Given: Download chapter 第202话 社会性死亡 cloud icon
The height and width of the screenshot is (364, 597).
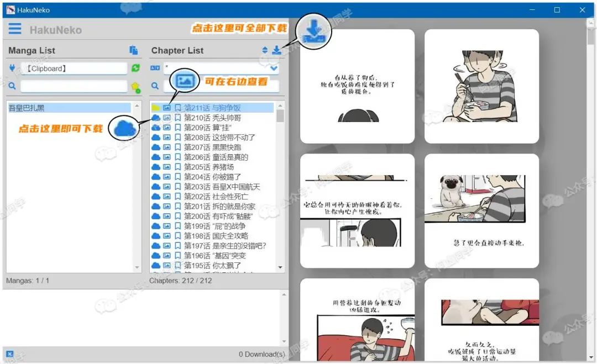Looking at the screenshot, I should pos(156,197).
